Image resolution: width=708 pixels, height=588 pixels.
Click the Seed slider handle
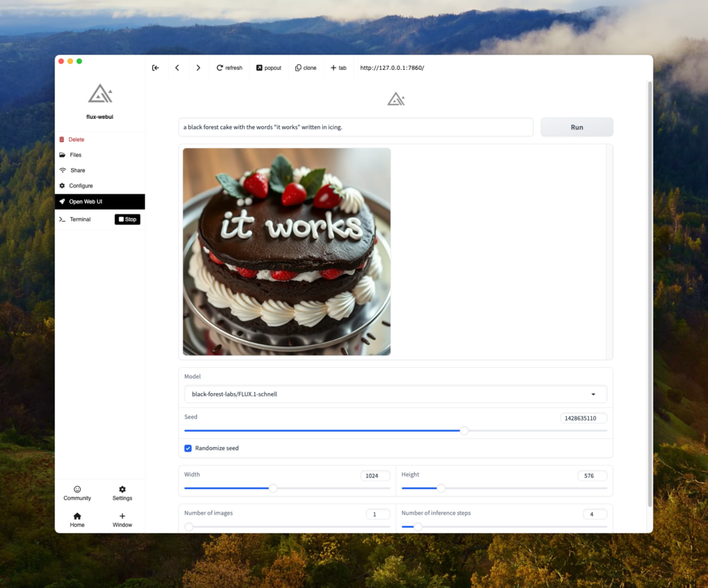464,431
